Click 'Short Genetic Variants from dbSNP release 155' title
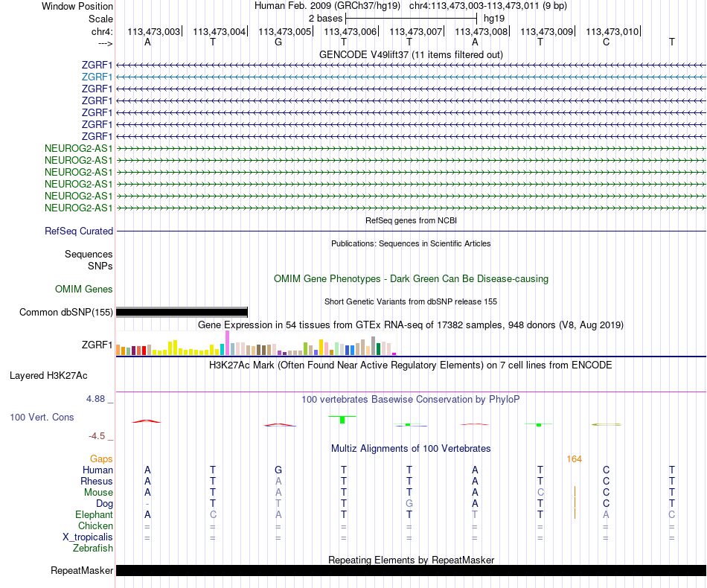 pos(411,301)
